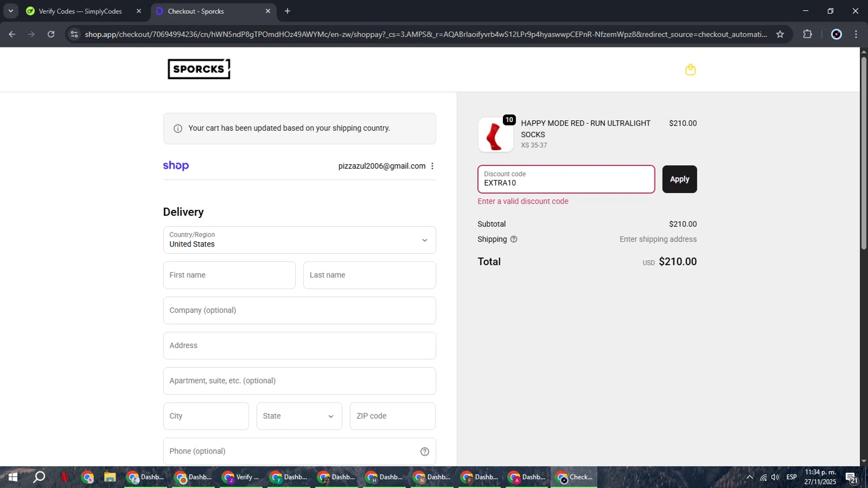Open the browser extensions puzzle icon

click(x=808, y=34)
